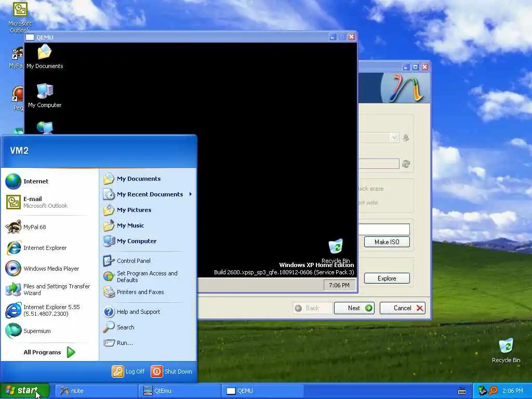Click the network tray icon
This screenshot has width=532, height=399.
coord(482,391)
